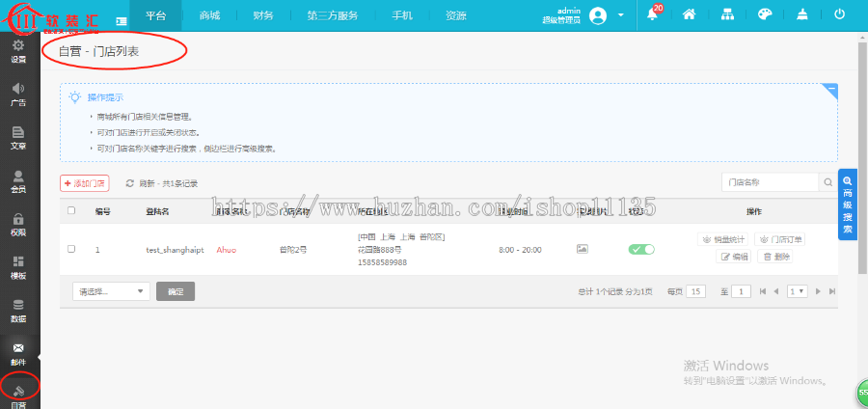
Task: Click the 添加门店 button
Action: tap(86, 182)
